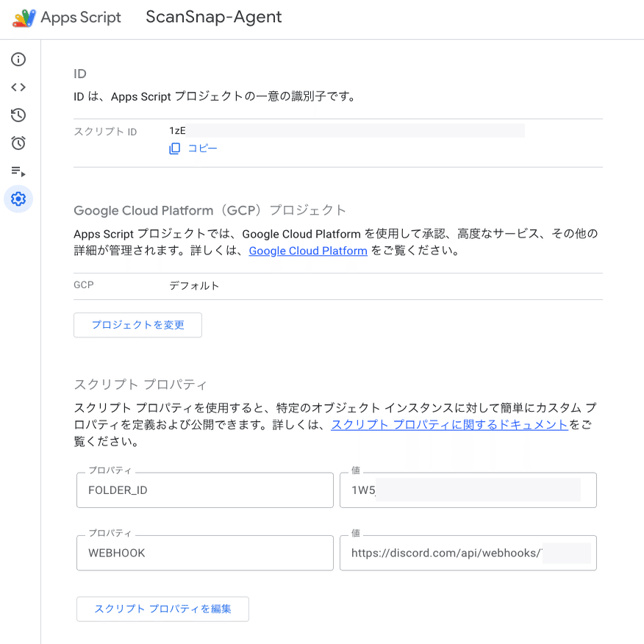The width and height of the screenshot is (644, 644).
Task: Open the Project history icon in sidebar
Action: pyautogui.click(x=18, y=115)
